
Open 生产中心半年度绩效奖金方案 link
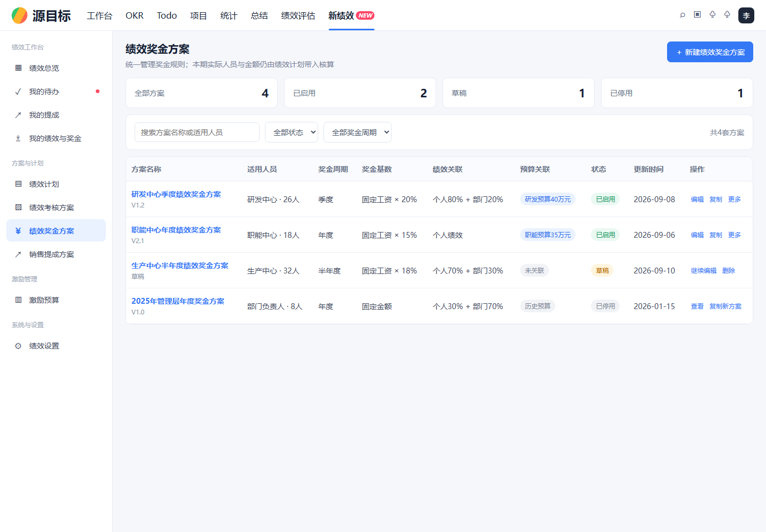tap(180, 265)
